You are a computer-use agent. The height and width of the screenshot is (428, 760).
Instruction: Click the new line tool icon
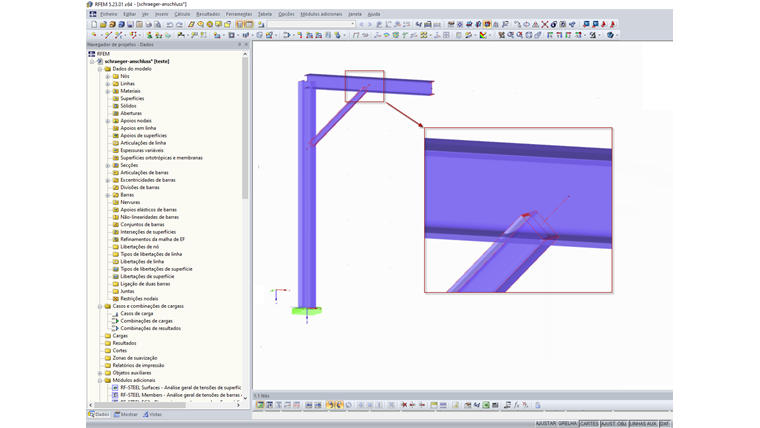click(x=109, y=35)
